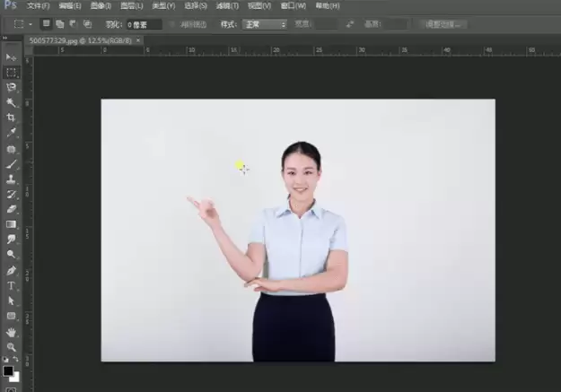Select the Crop tool

11,118
